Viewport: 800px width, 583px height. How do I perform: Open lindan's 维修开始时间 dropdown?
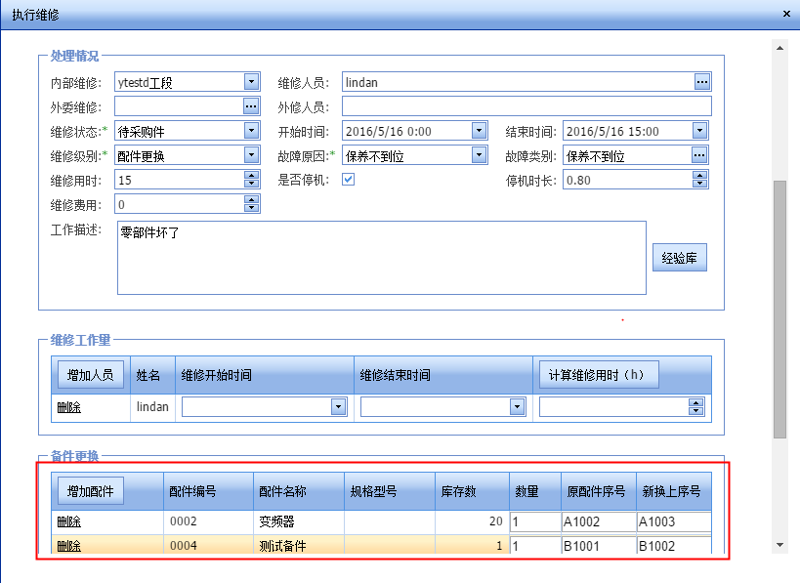[x=338, y=407]
